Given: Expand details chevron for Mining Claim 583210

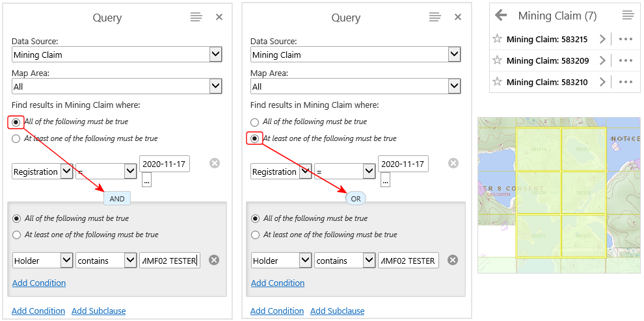Looking at the screenshot, I should [602, 82].
